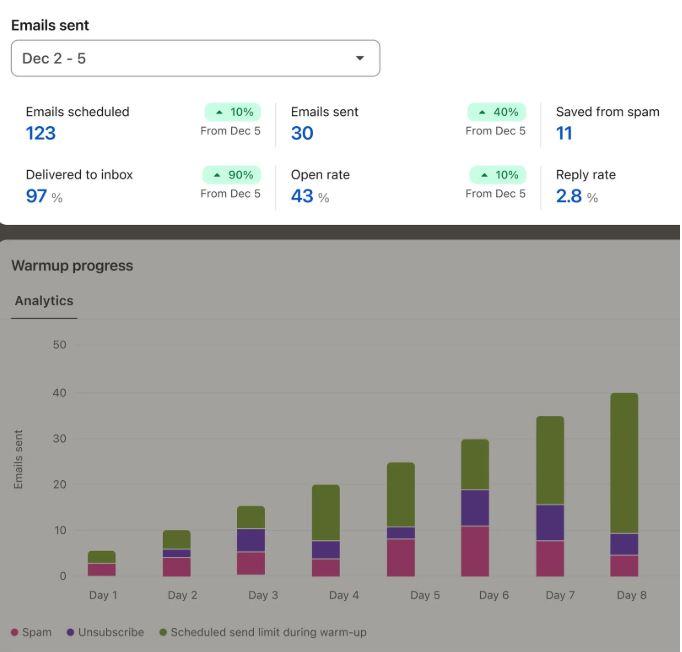Click the Delivered to inbox 90% badge
Screen dimensions: 682x652
[232, 175]
